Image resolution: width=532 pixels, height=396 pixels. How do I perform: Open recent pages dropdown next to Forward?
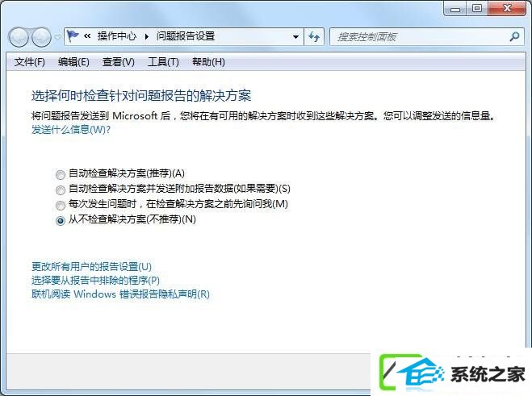(57, 37)
